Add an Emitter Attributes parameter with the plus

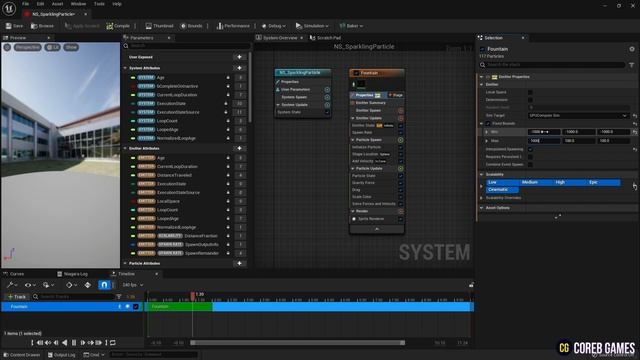pos(240,148)
